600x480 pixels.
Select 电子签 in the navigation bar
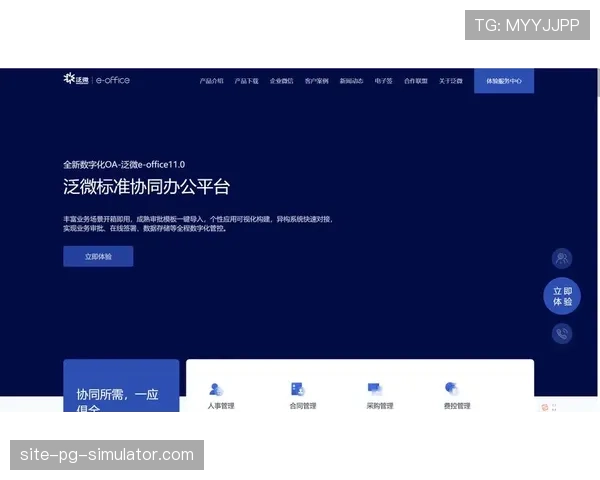(x=383, y=81)
